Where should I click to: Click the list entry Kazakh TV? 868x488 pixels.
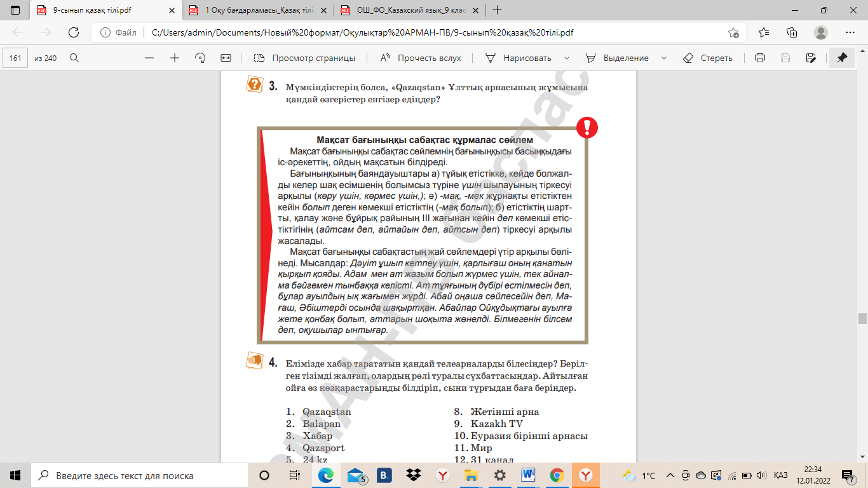click(x=497, y=424)
